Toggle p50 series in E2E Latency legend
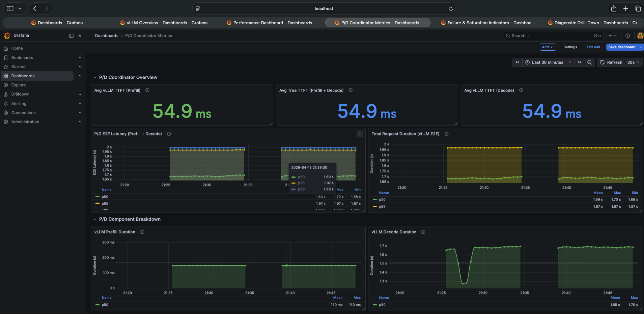 click(x=105, y=197)
